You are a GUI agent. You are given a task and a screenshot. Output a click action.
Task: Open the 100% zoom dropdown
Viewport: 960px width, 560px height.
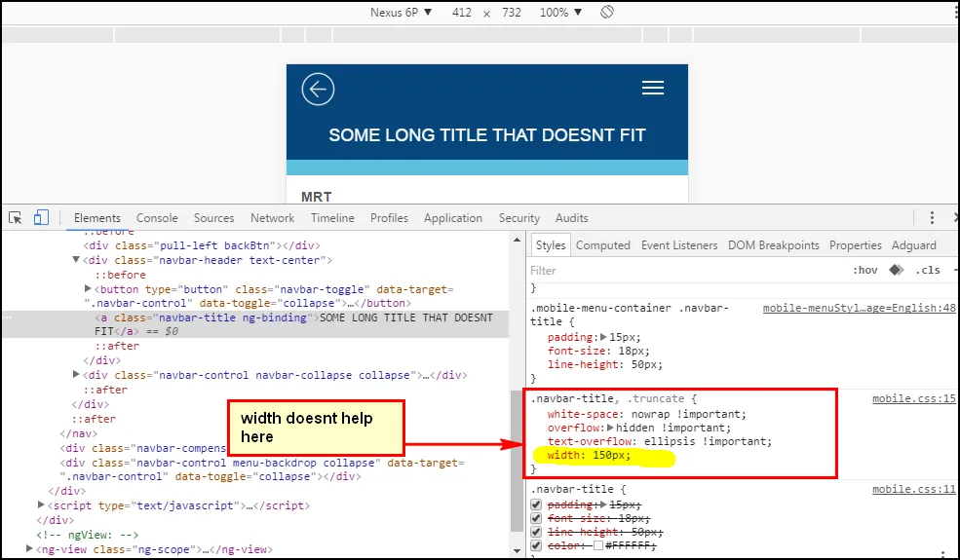point(560,13)
